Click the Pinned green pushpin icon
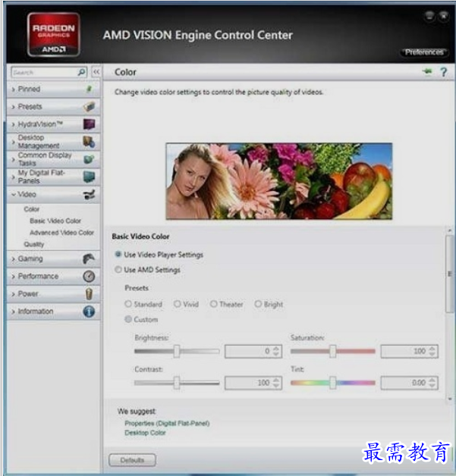This screenshot has height=476, width=456. point(89,89)
